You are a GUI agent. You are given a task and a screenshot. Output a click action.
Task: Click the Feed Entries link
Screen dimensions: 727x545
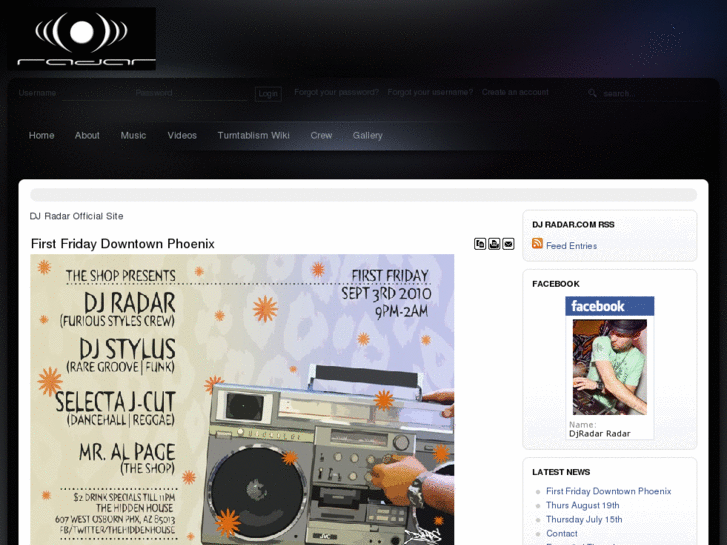(x=571, y=246)
